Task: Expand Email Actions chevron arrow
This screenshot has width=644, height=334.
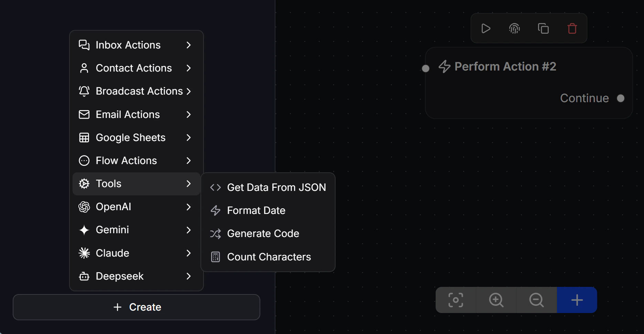Action: 188,115
